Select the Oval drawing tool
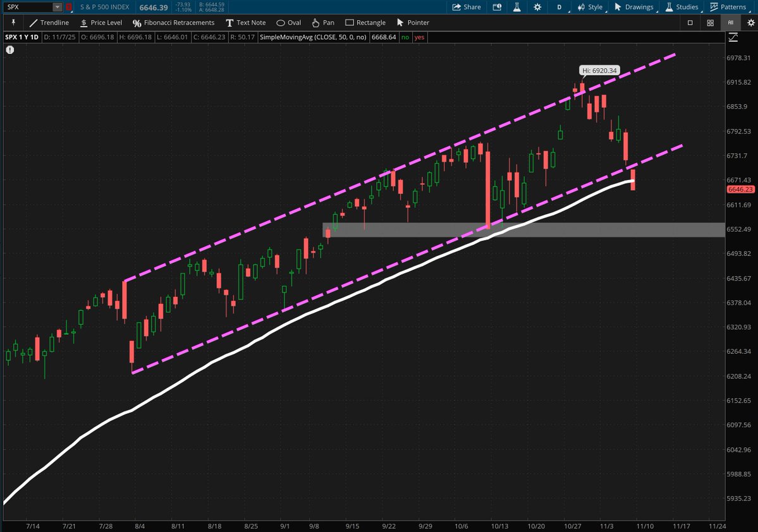This screenshot has height=532, width=758. tap(288, 22)
